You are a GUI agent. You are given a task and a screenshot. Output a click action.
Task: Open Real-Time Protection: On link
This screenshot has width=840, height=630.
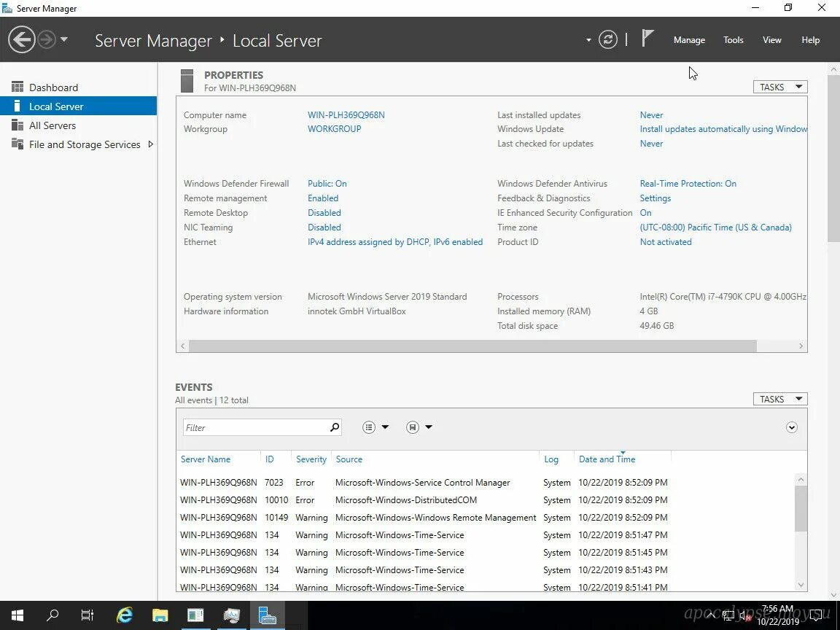[x=688, y=184]
